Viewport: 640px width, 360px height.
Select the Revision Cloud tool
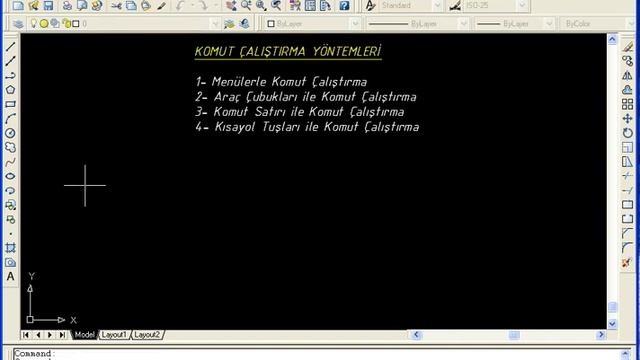point(11,147)
